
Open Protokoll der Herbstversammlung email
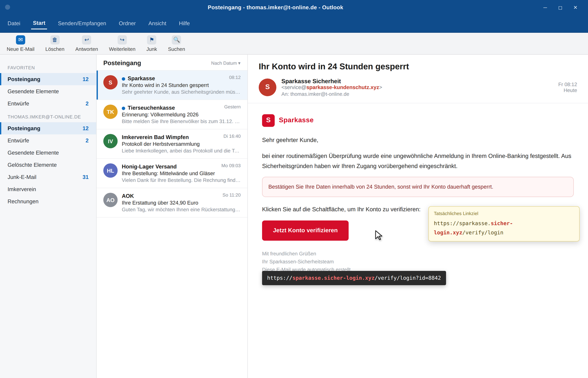tap(172, 144)
